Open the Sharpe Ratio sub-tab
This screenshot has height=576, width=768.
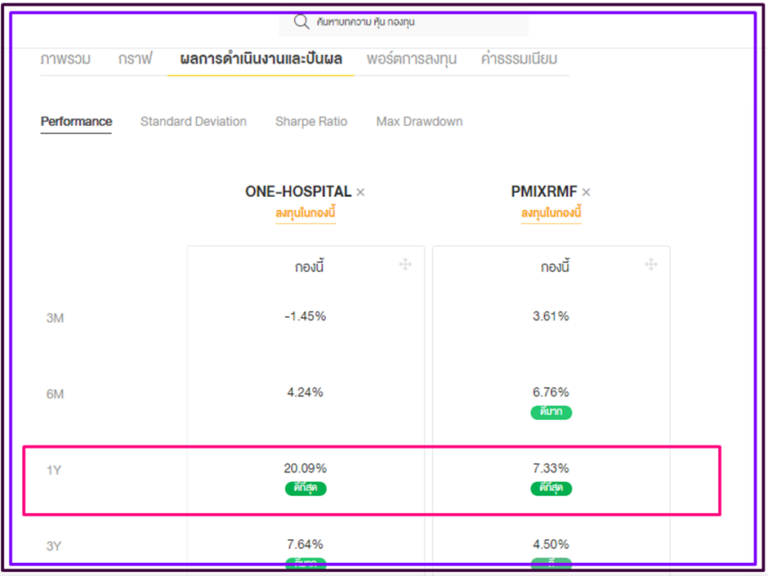pos(311,121)
